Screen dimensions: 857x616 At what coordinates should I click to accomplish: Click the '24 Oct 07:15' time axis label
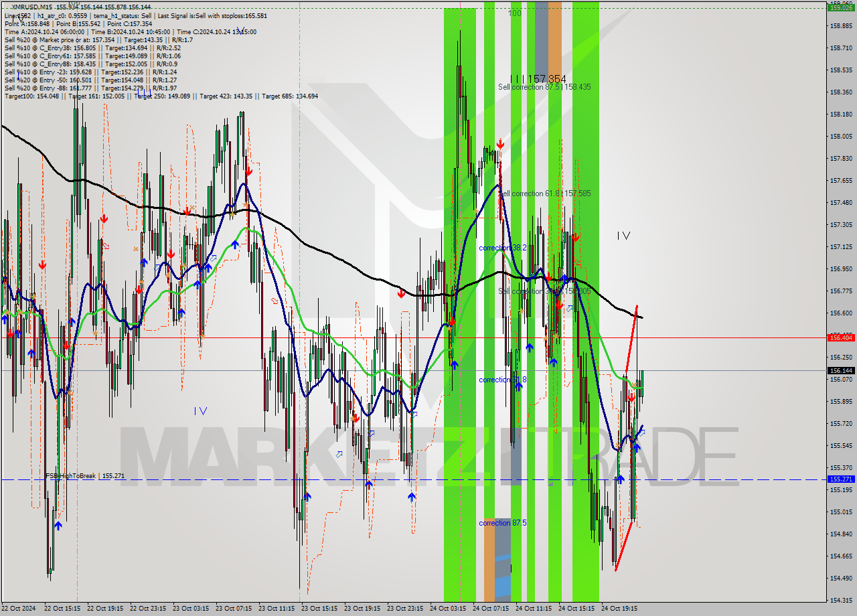click(491, 609)
